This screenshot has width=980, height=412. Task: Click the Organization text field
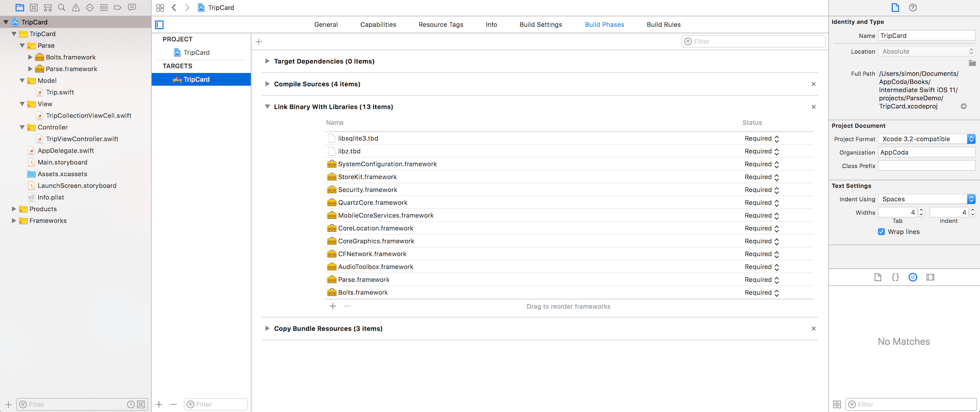(926, 152)
